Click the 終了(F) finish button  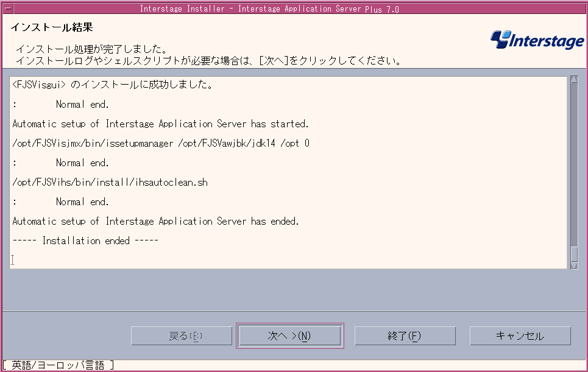click(x=405, y=335)
